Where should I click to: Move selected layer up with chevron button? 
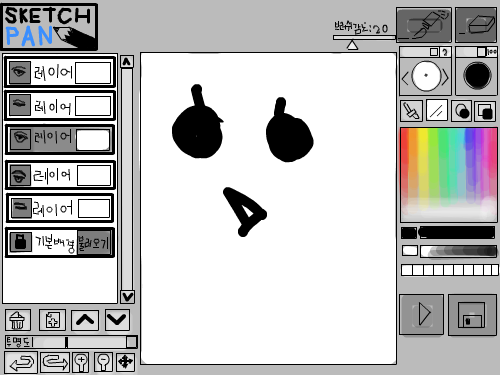(85, 320)
